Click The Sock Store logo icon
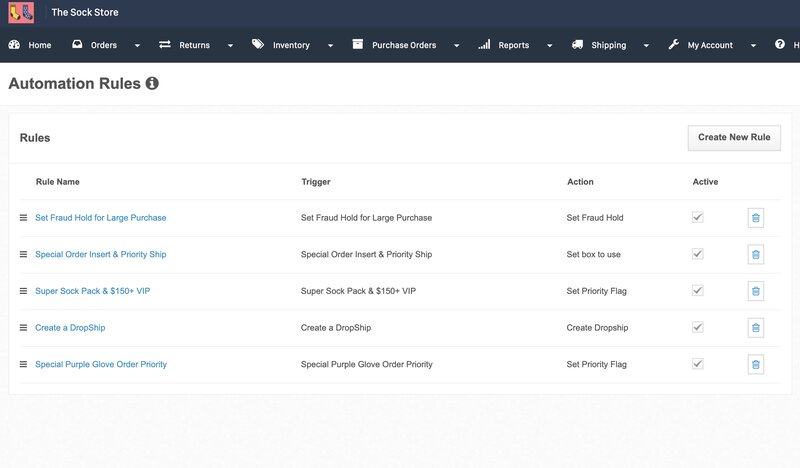The width and height of the screenshot is (800, 468). point(21,13)
